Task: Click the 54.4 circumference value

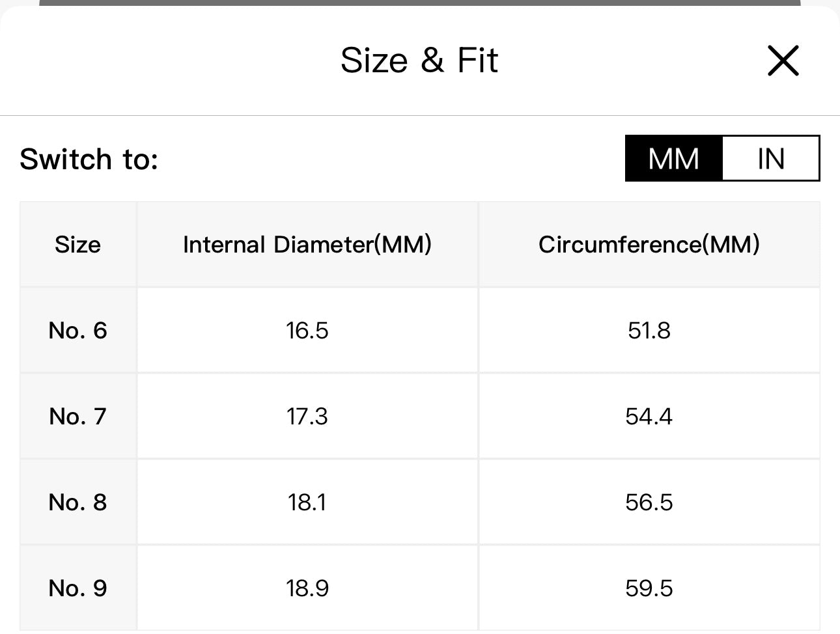Action: [649, 417]
